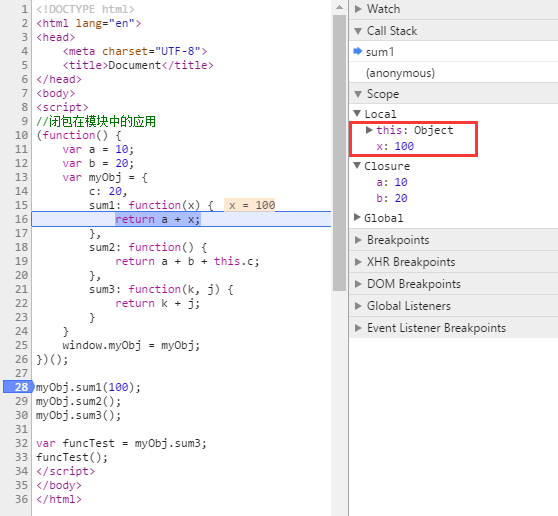Click the 'var a = 10;' line
This screenshot has height=516, width=558.
pos(98,149)
